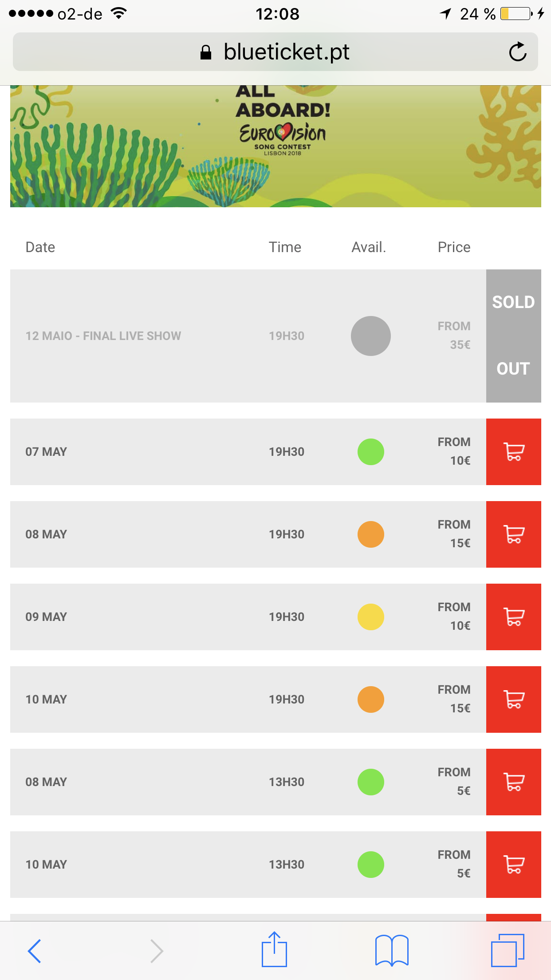Buy tickets for 08 May 13H30 show
The height and width of the screenshot is (980, 551).
click(513, 782)
